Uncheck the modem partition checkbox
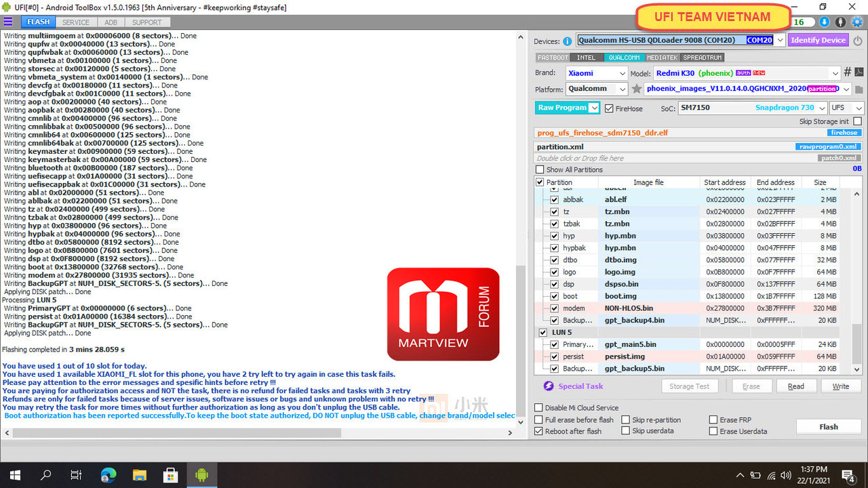Screen dimensions: 868x488 (555, 308)
